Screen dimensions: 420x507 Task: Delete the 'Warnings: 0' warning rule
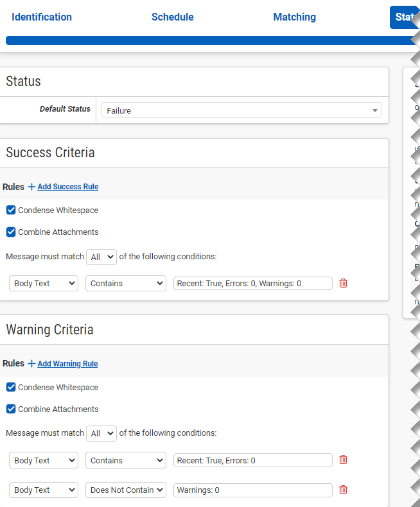coord(343,490)
